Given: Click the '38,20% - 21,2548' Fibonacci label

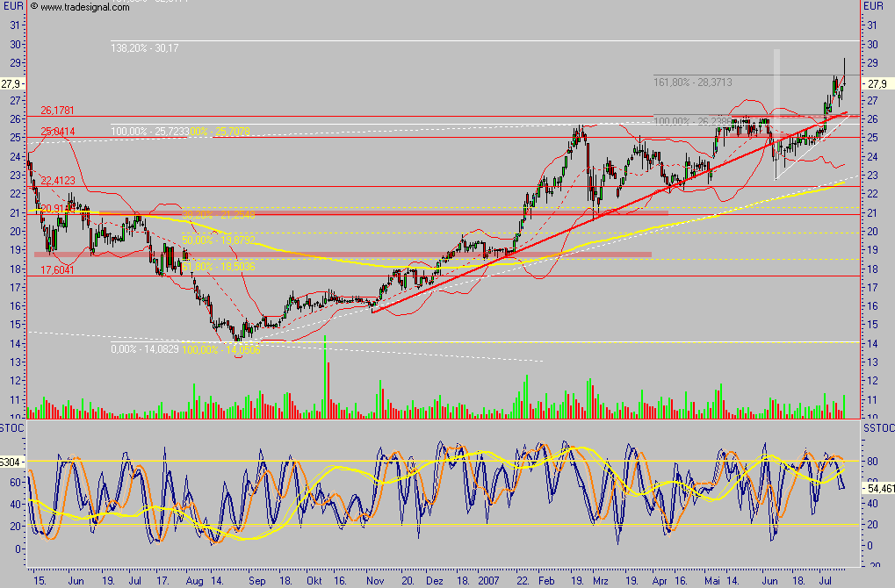Looking at the screenshot, I should tap(219, 215).
